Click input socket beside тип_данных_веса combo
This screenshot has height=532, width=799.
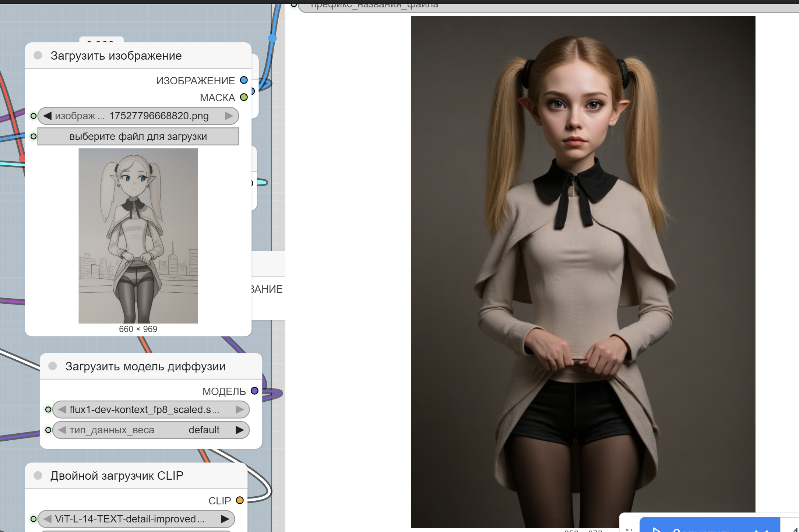(48, 430)
